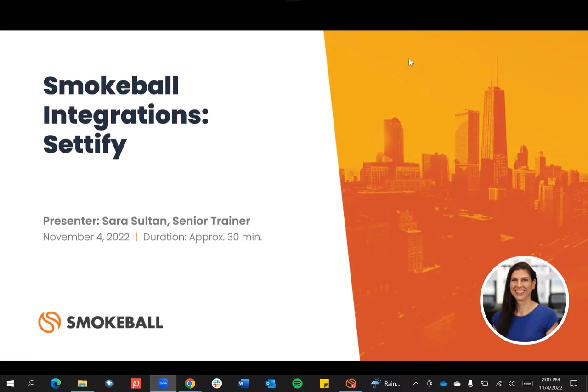Open the Windows Start menu
The width and height of the screenshot is (588, 392).
(10, 383)
